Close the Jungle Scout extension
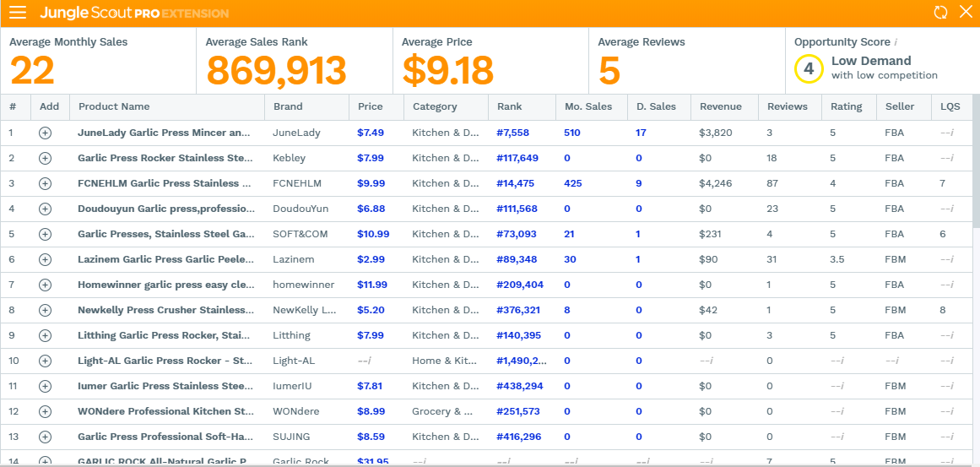This screenshot has width=980, height=467. point(966,13)
